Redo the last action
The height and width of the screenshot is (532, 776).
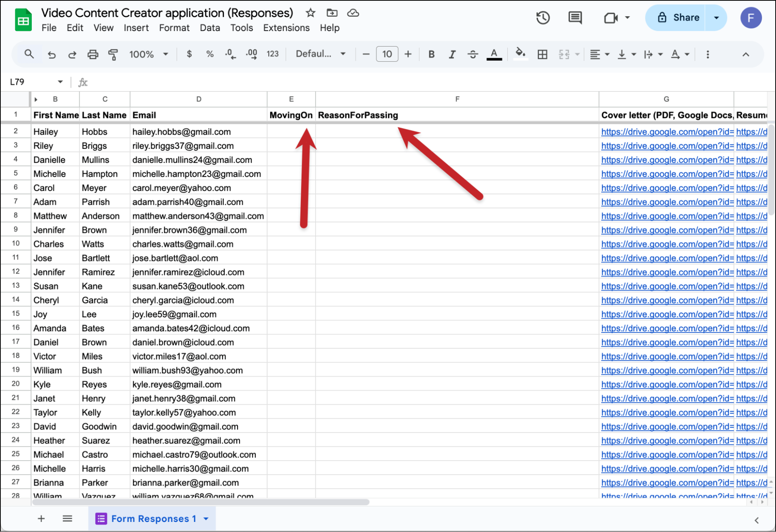[x=72, y=54]
